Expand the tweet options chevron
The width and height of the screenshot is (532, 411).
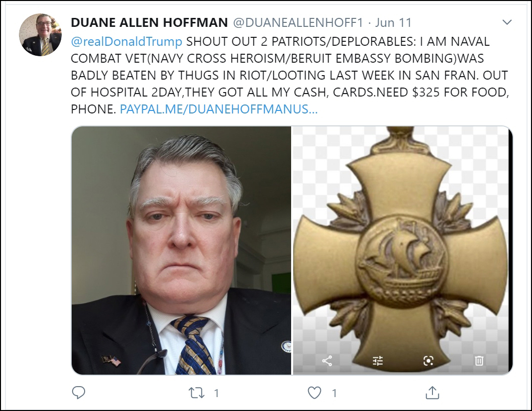point(507,22)
